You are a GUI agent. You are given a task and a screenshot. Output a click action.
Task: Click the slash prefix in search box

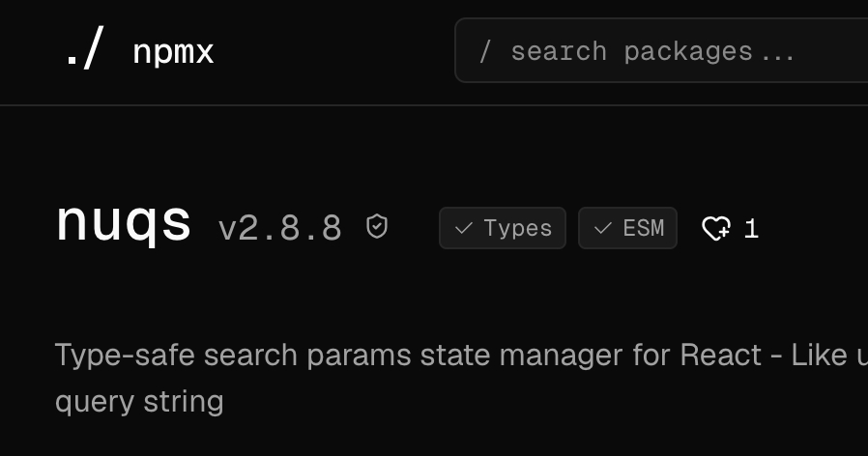[485, 51]
